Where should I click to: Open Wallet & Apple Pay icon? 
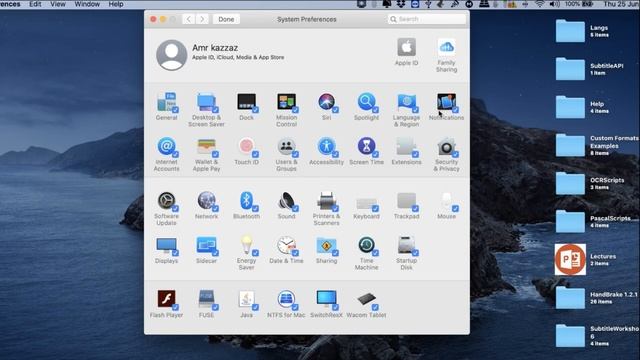(206, 147)
